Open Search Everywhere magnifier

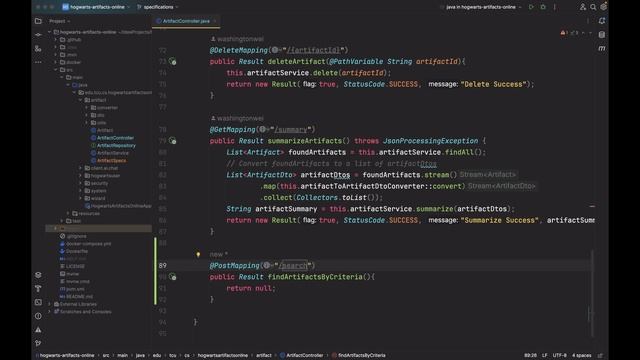tap(593, 7)
